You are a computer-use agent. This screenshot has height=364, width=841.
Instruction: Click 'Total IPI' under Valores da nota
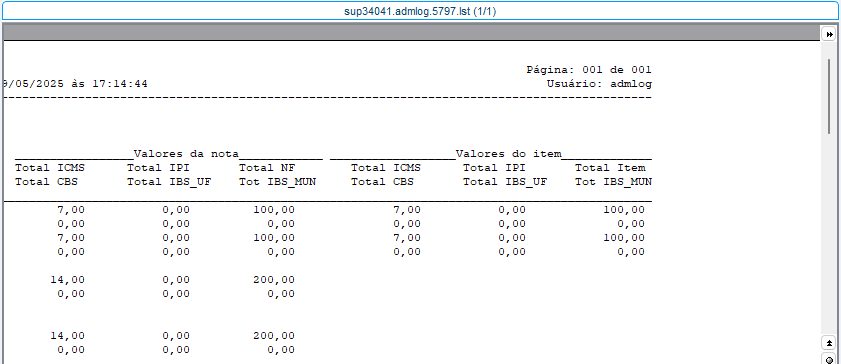click(158, 168)
